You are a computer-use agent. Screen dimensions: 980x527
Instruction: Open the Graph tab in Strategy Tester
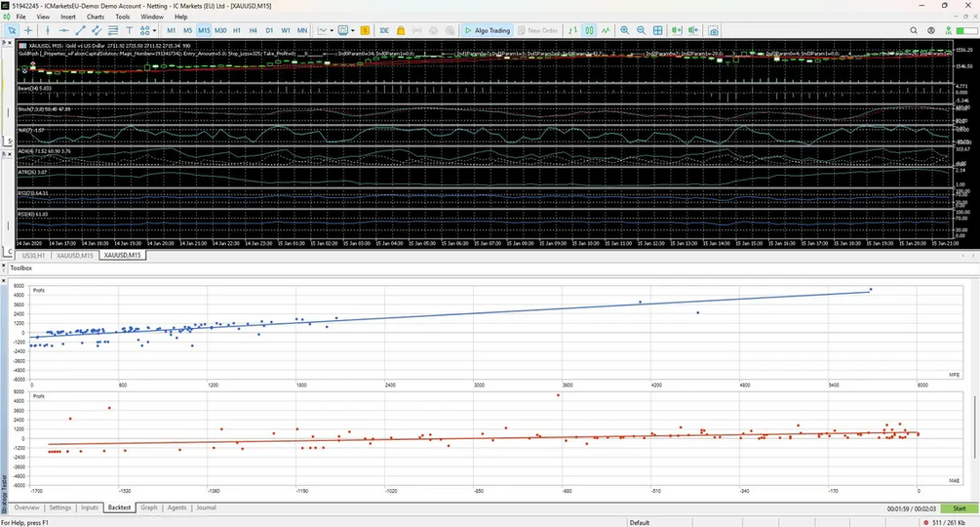point(149,507)
